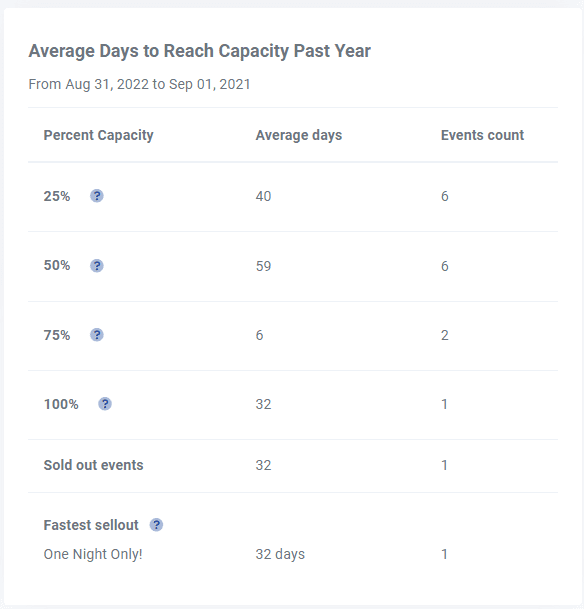
Task: Click the Average days column header
Action: (299, 135)
